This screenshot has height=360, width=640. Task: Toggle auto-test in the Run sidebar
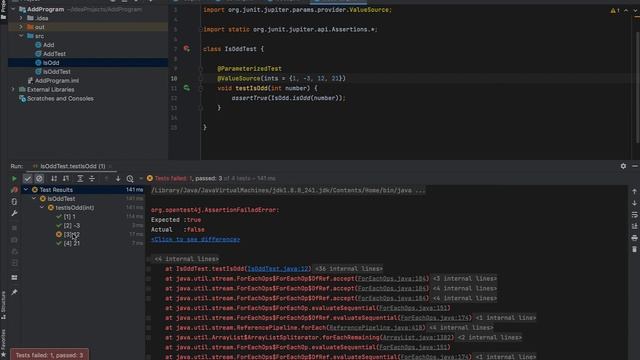click(x=14, y=202)
